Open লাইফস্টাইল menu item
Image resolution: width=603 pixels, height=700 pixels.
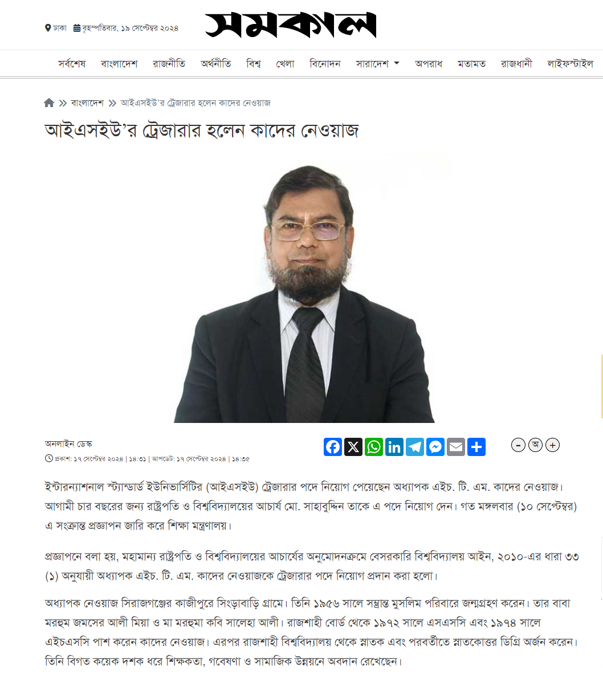[x=570, y=64]
